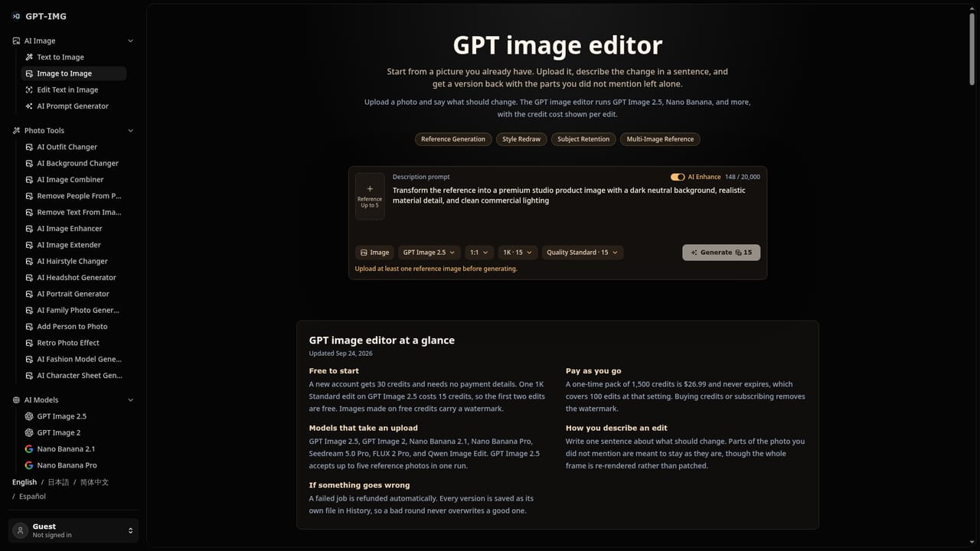Select the Image mode button
Image resolution: width=980 pixels, height=551 pixels.
click(x=375, y=253)
